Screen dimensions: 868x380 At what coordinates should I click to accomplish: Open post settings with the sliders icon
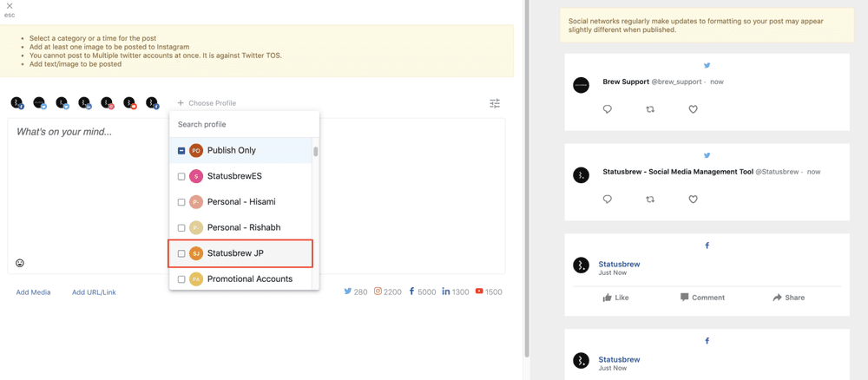(495, 103)
